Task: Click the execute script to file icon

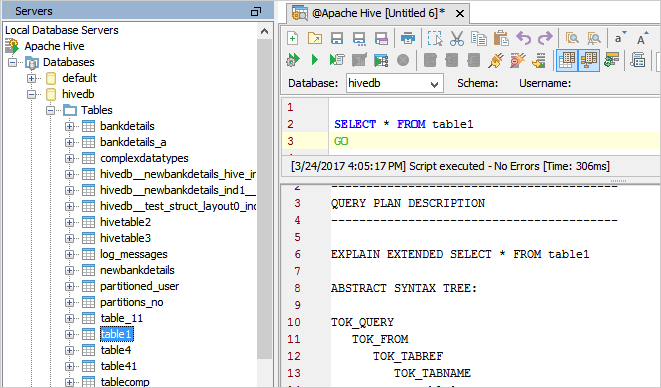Action: coord(337,60)
